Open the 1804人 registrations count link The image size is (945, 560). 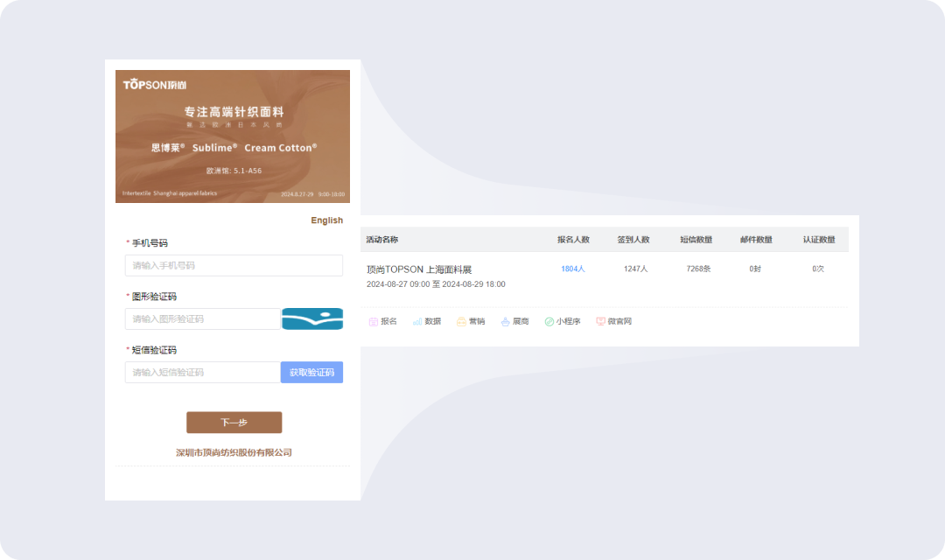coord(573,269)
